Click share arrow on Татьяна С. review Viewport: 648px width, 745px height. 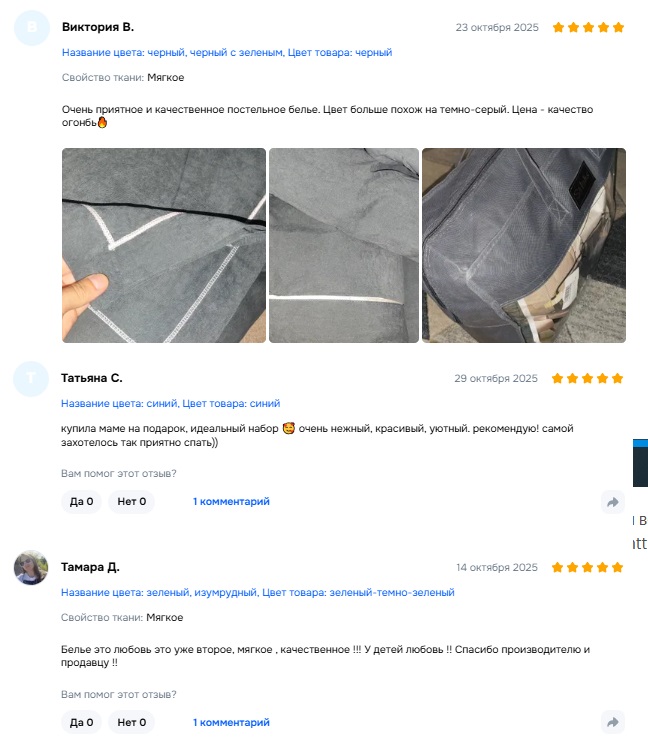point(612,502)
